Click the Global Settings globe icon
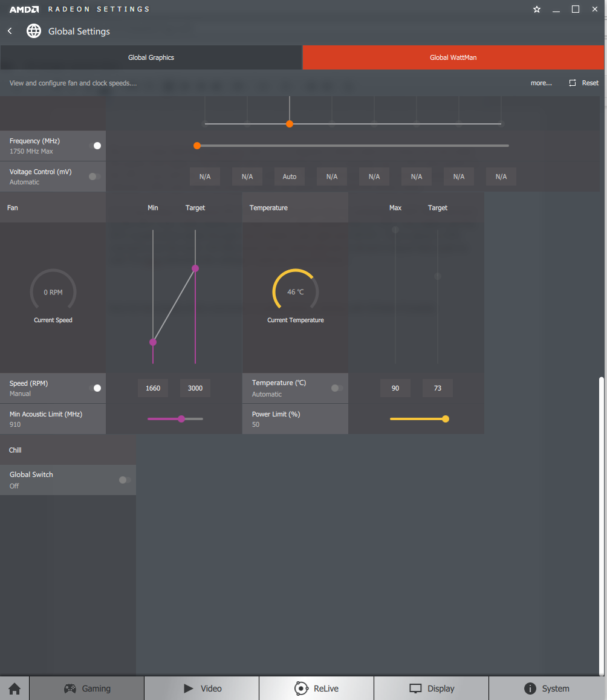This screenshot has height=700, width=607. (33, 31)
